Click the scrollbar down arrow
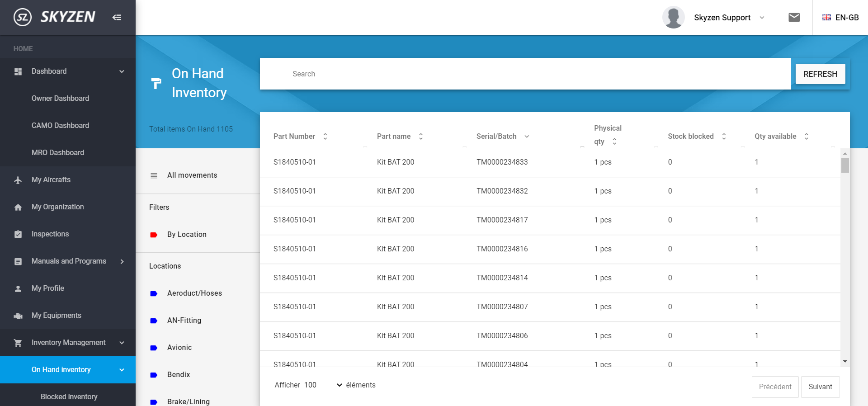The height and width of the screenshot is (406, 868). pyautogui.click(x=845, y=362)
